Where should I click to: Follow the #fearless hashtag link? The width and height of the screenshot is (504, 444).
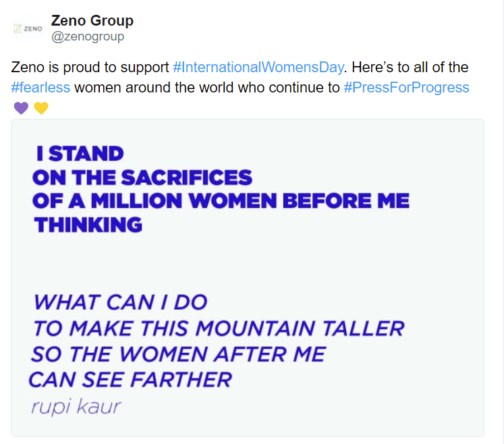click(41, 88)
